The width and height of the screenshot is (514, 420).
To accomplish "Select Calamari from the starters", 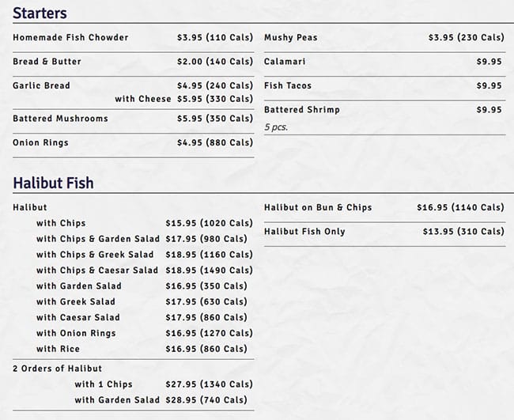I will (x=284, y=62).
